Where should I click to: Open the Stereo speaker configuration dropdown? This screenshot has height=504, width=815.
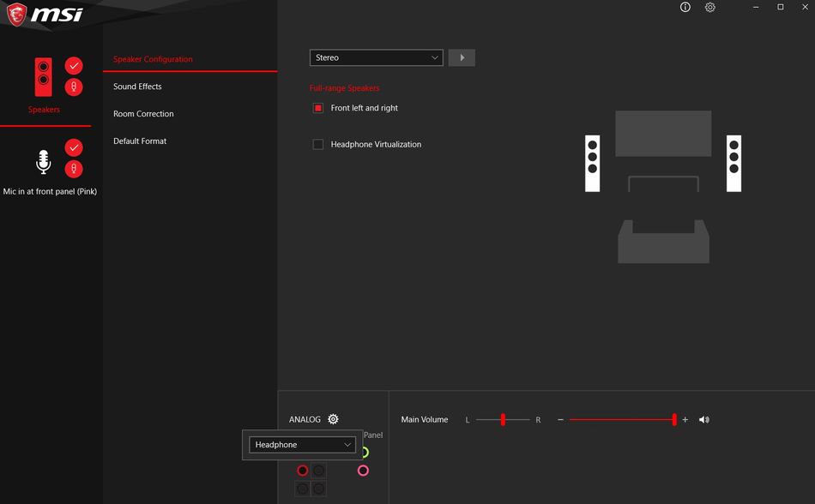(376, 57)
